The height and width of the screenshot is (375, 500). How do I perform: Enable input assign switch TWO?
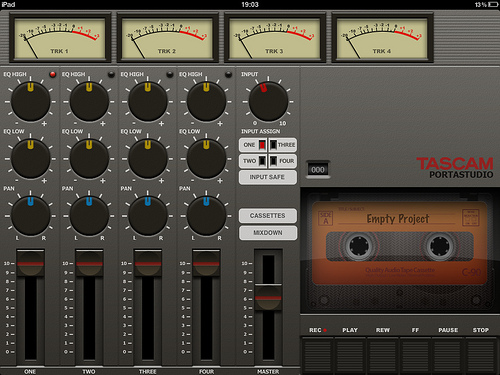(253, 161)
